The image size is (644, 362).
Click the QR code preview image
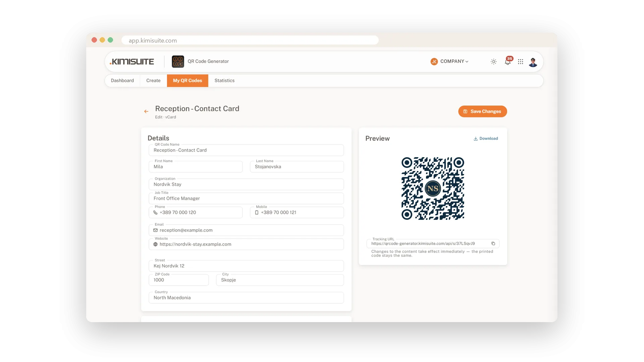(433, 188)
